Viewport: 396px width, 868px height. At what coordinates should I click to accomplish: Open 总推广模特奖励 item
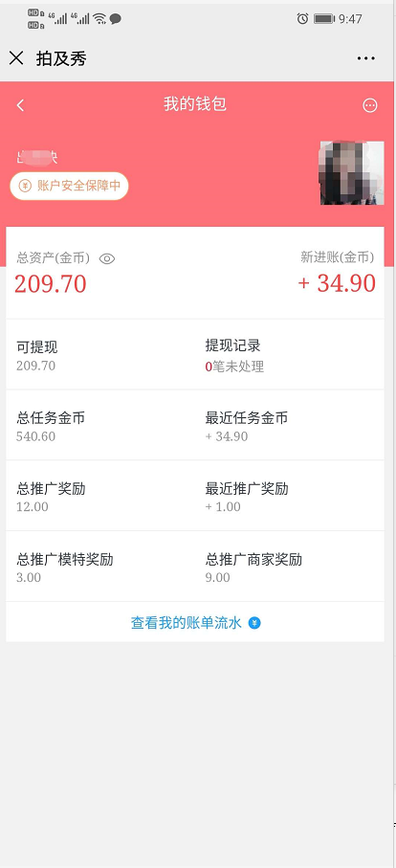[100, 567]
